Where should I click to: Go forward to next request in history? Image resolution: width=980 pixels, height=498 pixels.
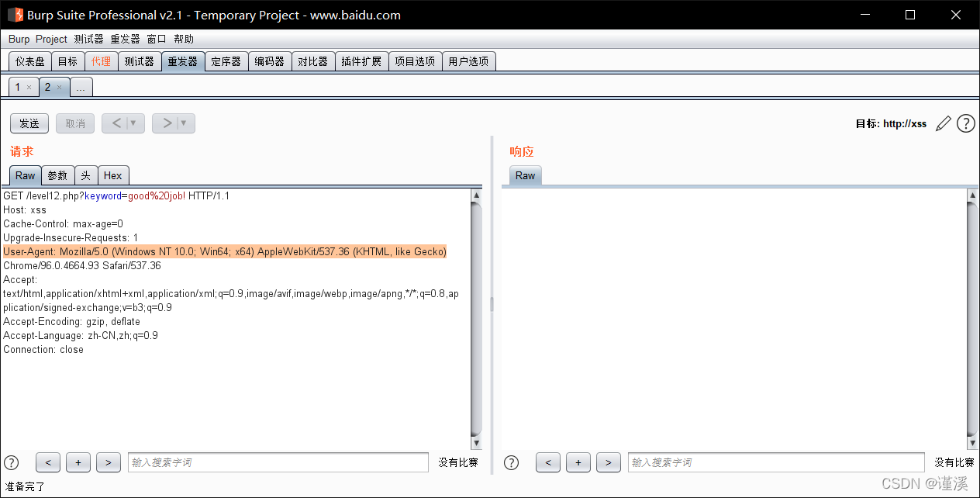tap(166, 123)
